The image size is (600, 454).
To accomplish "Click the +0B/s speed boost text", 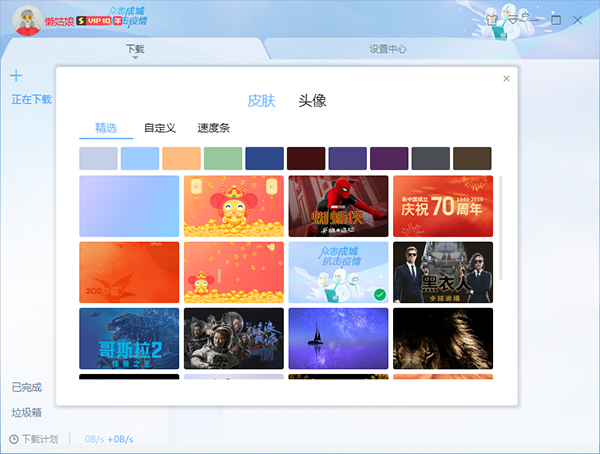I will click(120, 439).
